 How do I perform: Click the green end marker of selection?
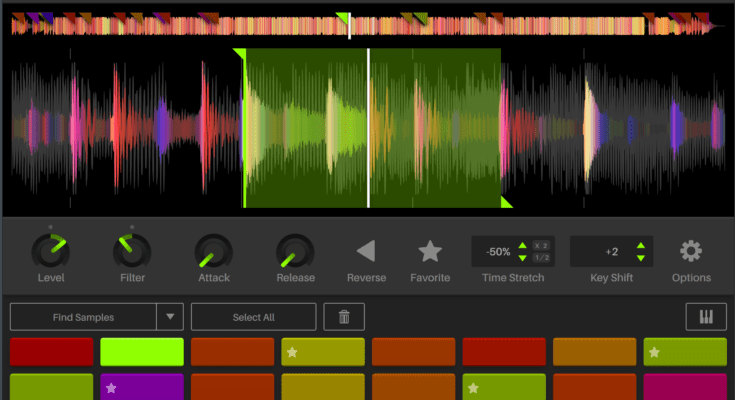pyautogui.click(x=506, y=203)
